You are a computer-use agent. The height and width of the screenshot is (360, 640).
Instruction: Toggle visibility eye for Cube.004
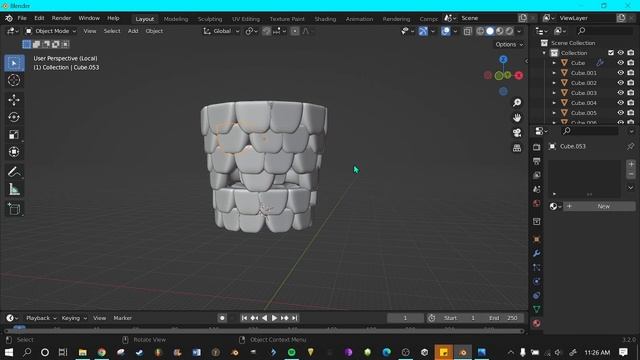point(620,103)
